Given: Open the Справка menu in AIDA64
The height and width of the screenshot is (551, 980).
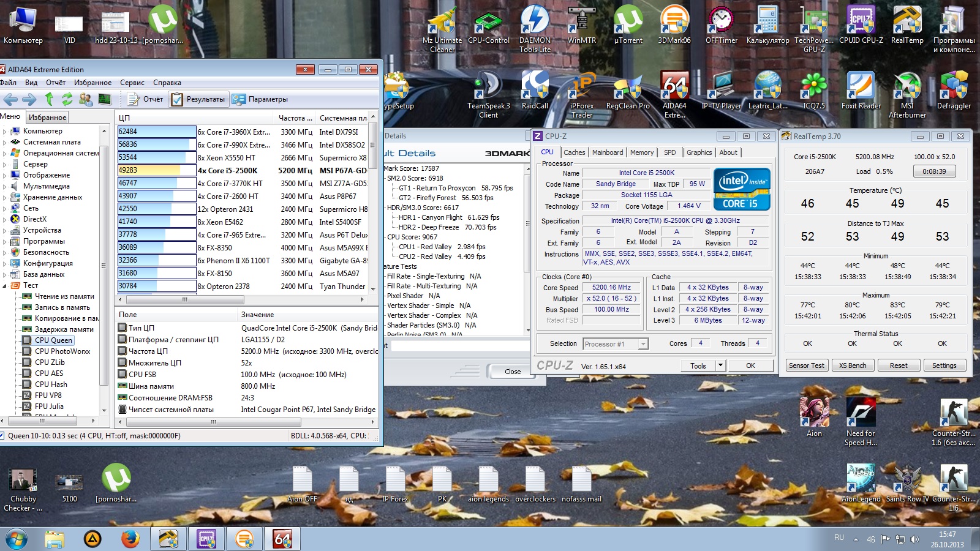Looking at the screenshot, I should [167, 83].
